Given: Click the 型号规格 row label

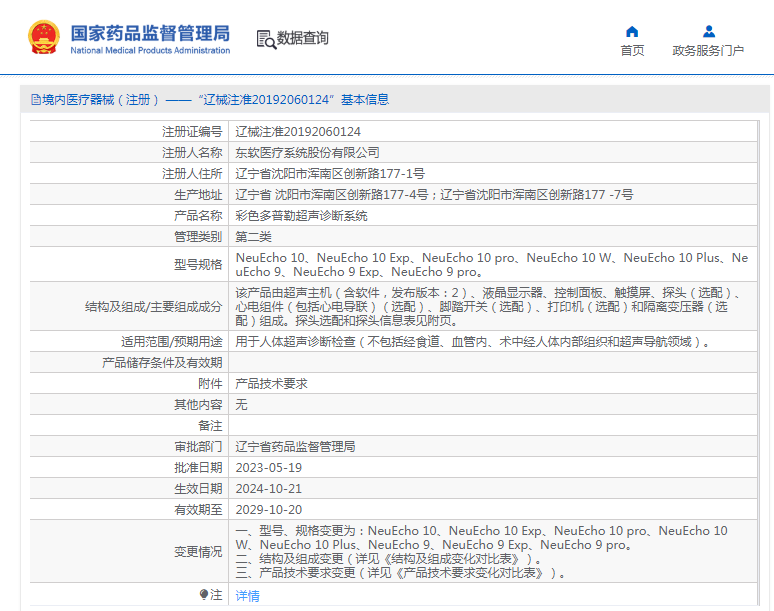Looking at the screenshot, I should (x=198, y=265).
